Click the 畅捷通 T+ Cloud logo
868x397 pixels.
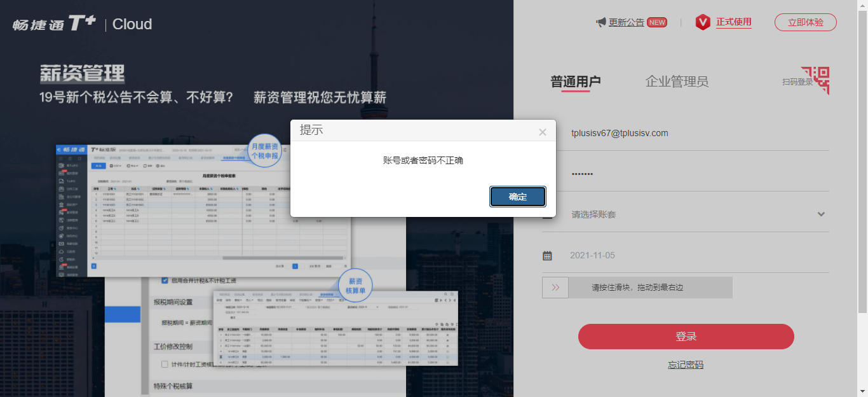point(83,24)
